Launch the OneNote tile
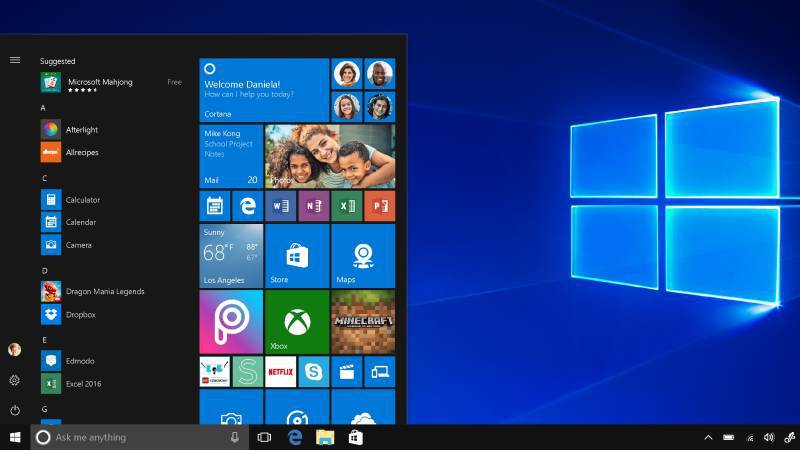The image size is (800, 450). [314, 206]
